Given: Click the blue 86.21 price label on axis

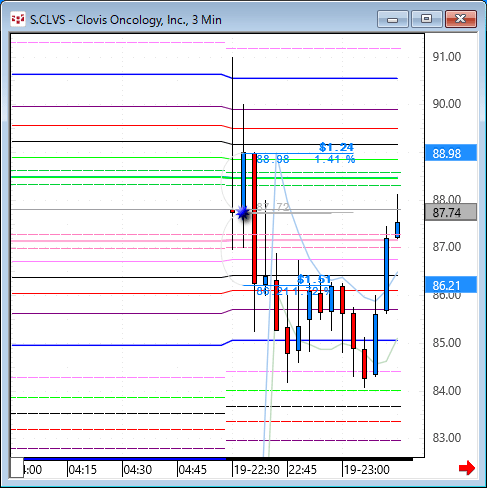Looking at the screenshot, I should point(451,285).
